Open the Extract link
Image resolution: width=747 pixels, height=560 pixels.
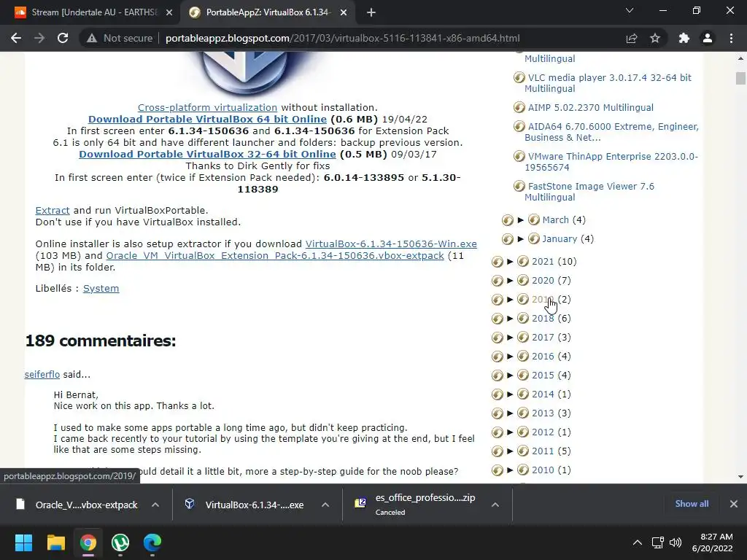click(x=53, y=211)
